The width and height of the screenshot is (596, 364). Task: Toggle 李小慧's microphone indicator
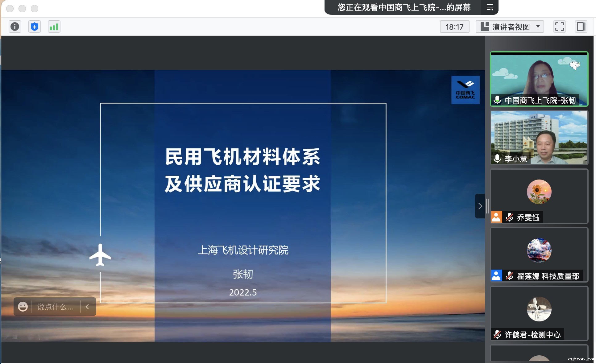497,158
